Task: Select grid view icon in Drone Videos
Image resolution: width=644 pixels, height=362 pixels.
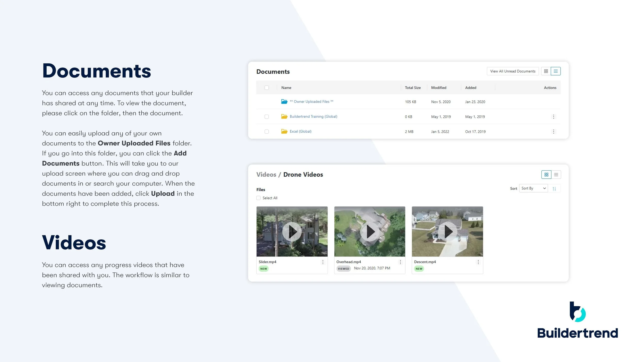Action: pos(546,175)
